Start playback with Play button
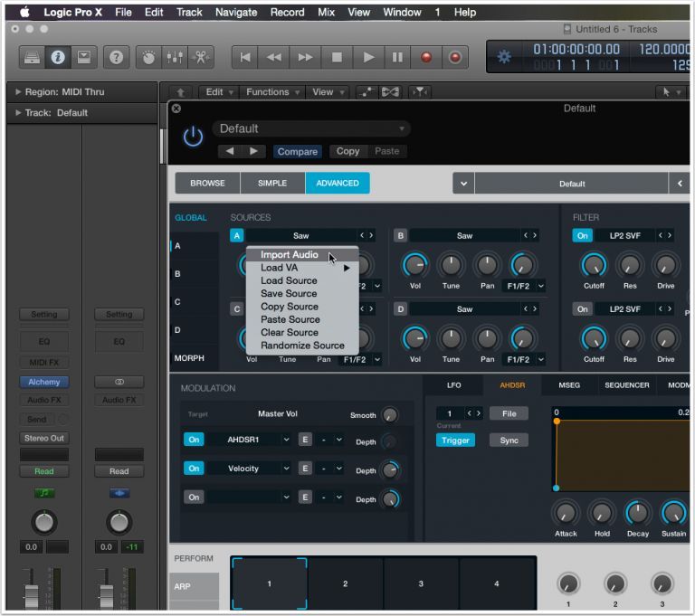 pos(368,57)
